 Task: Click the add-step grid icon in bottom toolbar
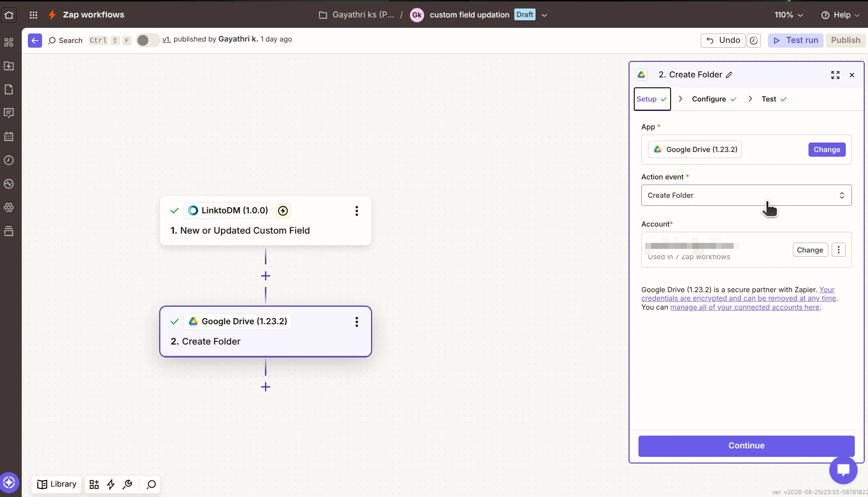94,485
